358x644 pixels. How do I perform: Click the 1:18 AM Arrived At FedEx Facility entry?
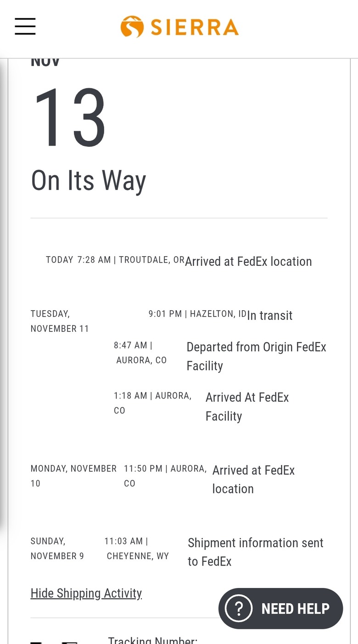pyautogui.click(x=247, y=407)
